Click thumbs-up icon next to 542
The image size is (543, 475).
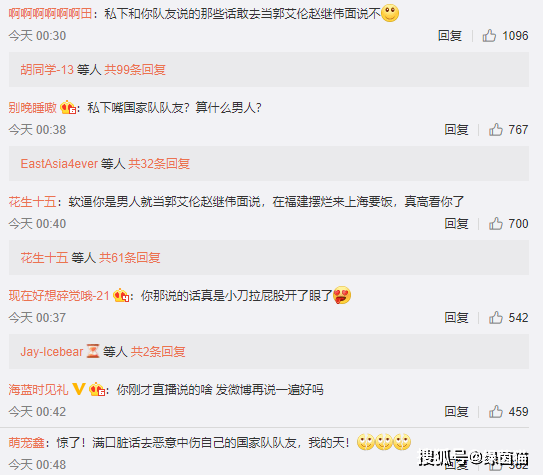pyautogui.click(x=496, y=318)
